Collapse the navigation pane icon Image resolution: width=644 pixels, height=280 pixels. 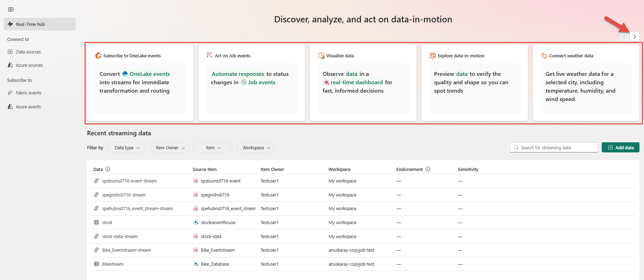point(11,9)
